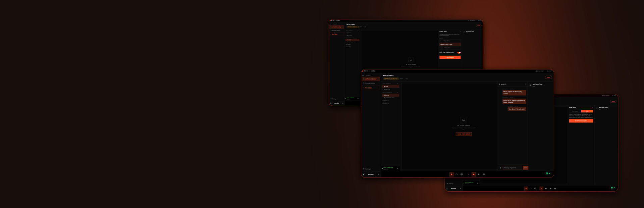Switch to the Soundboard tab in the Sound Panel
Viewport: 644px width, 208px height.
click(x=575, y=111)
